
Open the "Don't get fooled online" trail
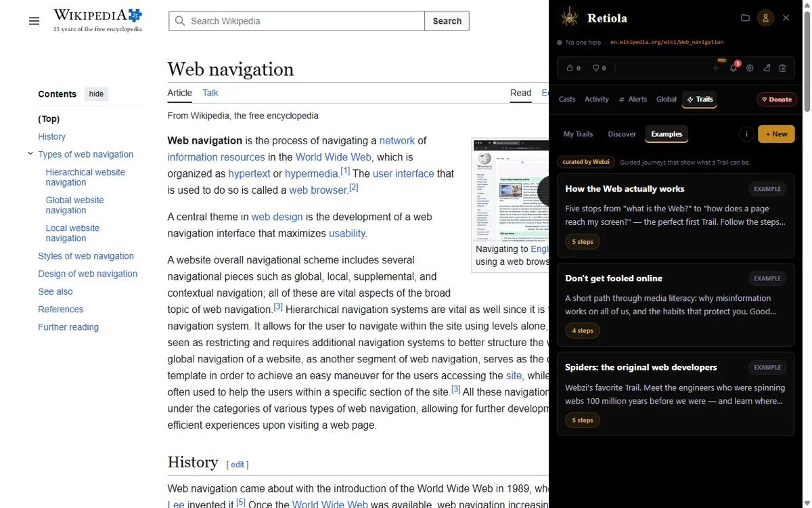click(675, 305)
